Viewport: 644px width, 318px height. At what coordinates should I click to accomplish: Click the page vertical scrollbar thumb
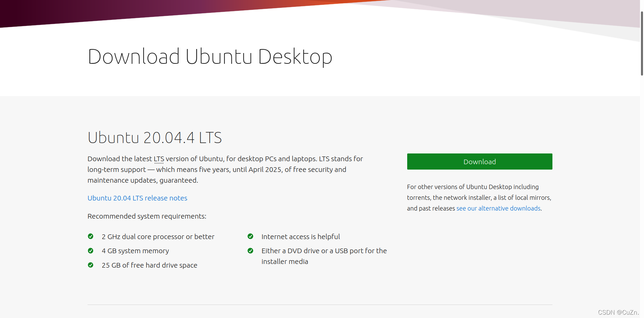coord(642,44)
